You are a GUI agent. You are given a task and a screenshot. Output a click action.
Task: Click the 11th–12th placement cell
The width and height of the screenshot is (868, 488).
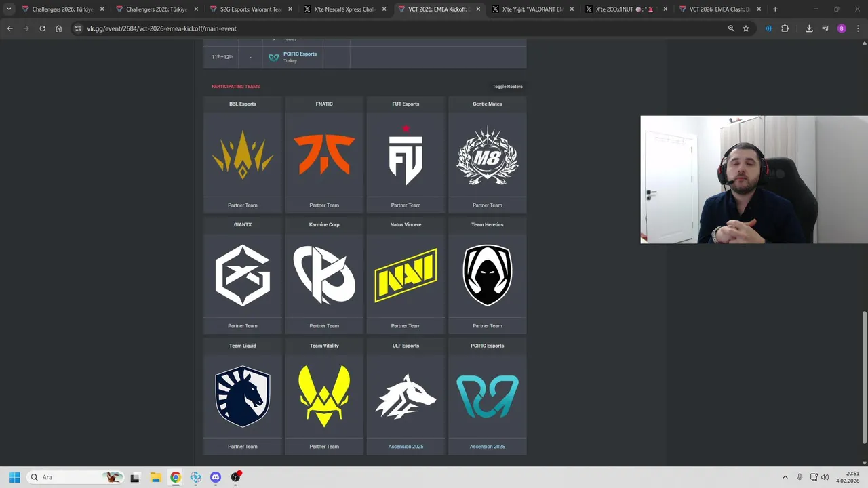(x=222, y=57)
